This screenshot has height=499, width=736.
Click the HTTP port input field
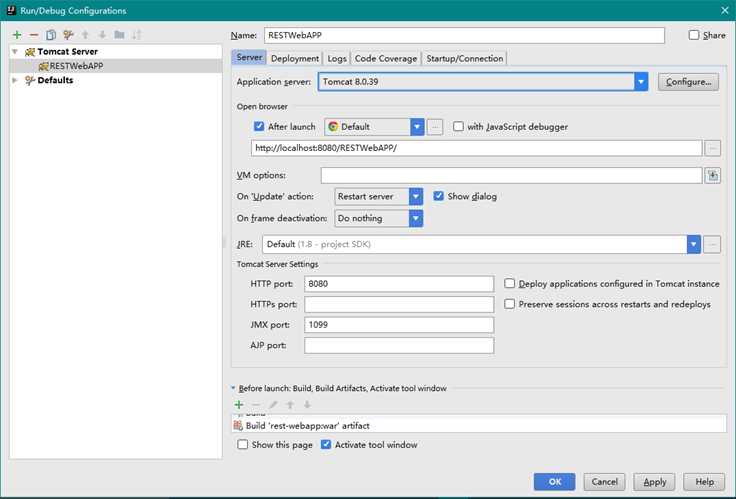pyautogui.click(x=399, y=284)
